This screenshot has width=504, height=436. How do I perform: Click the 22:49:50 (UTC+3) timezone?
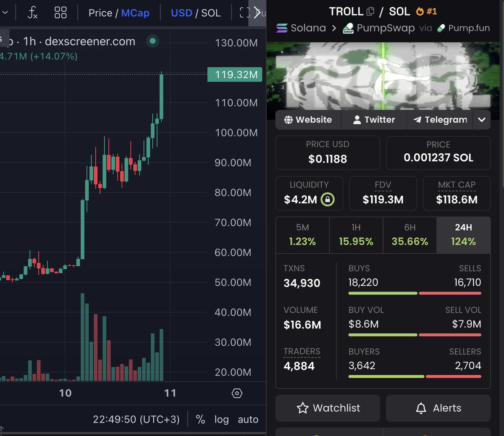tap(136, 419)
